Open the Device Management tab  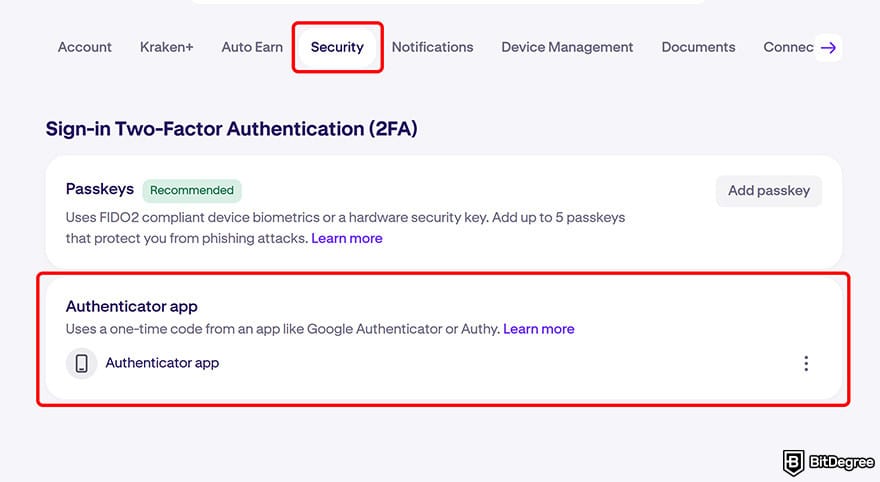tap(567, 47)
